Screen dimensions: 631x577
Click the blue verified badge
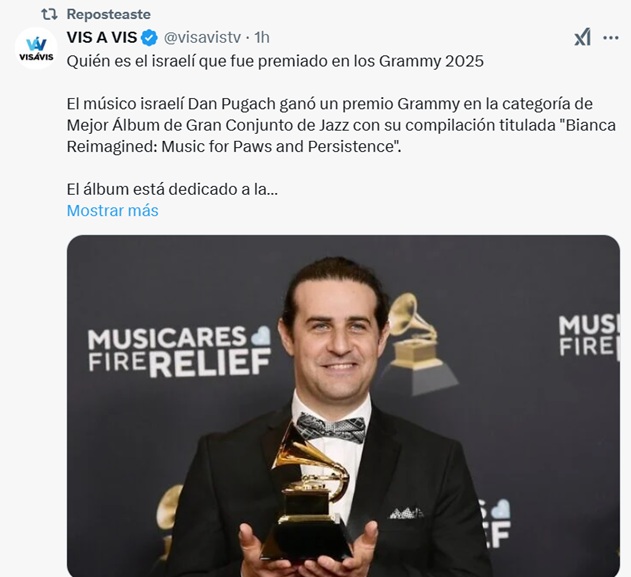coord(149,37)
